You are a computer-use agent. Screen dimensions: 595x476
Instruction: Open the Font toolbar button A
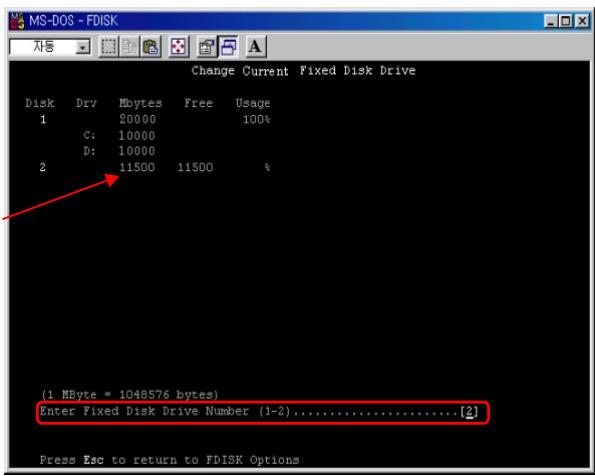pos(255,47)
